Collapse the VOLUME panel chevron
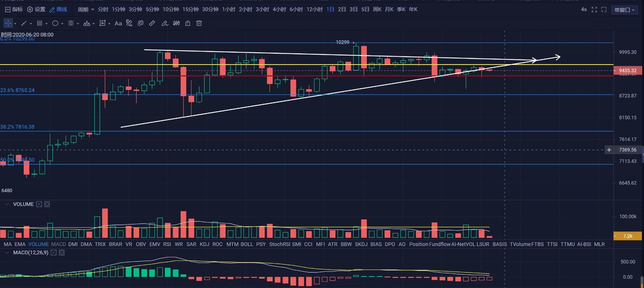The image size is (644, 288). (7, 204)
